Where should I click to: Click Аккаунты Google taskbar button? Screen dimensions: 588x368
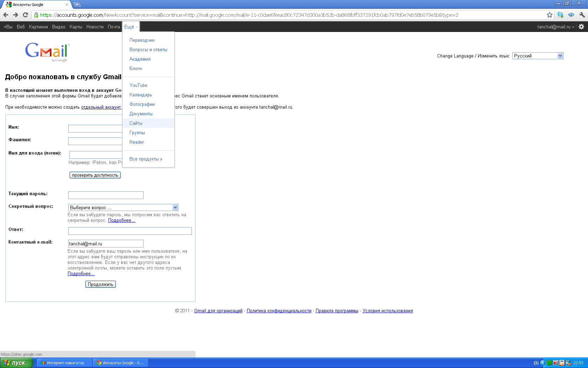121,363
